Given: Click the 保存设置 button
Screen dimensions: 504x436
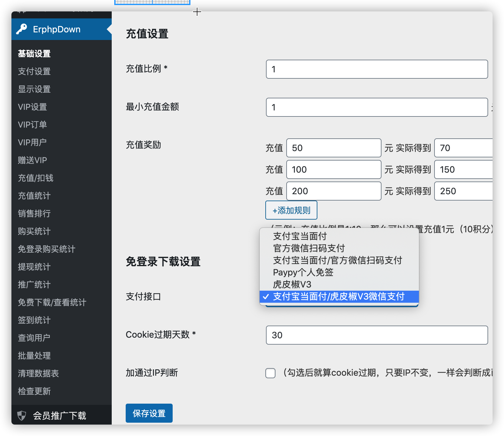Looking at the screenshot, I should (149, 413).
